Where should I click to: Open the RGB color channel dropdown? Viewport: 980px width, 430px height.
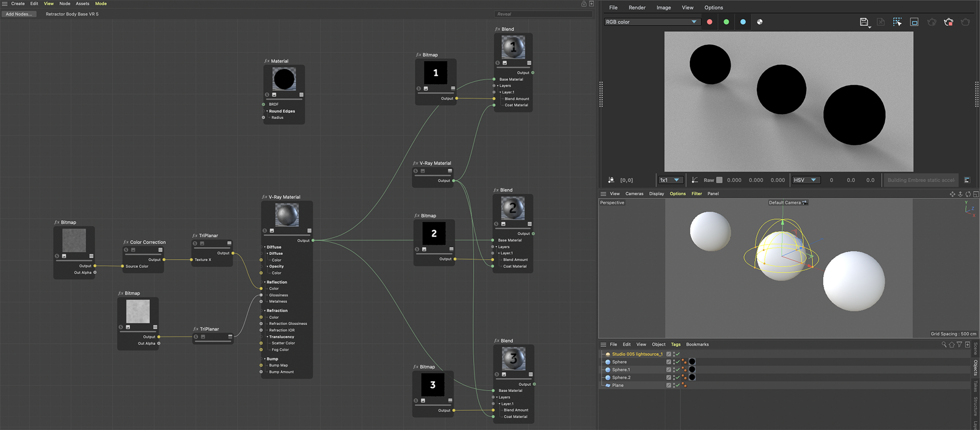pyautogui.click(x=652, y=22)
